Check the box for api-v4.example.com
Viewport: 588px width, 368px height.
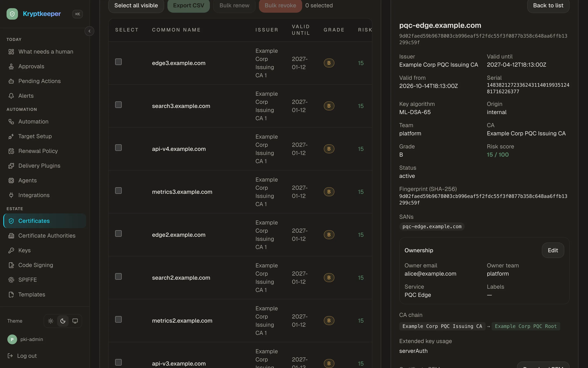tap(118, 148)
